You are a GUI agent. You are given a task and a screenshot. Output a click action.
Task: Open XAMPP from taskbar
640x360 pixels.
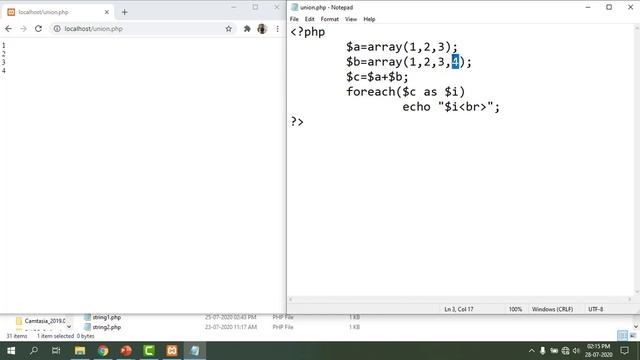pos(172,351)
